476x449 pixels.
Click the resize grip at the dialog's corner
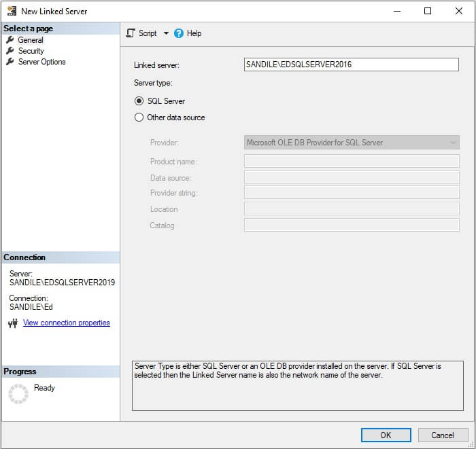coord(471,445)
